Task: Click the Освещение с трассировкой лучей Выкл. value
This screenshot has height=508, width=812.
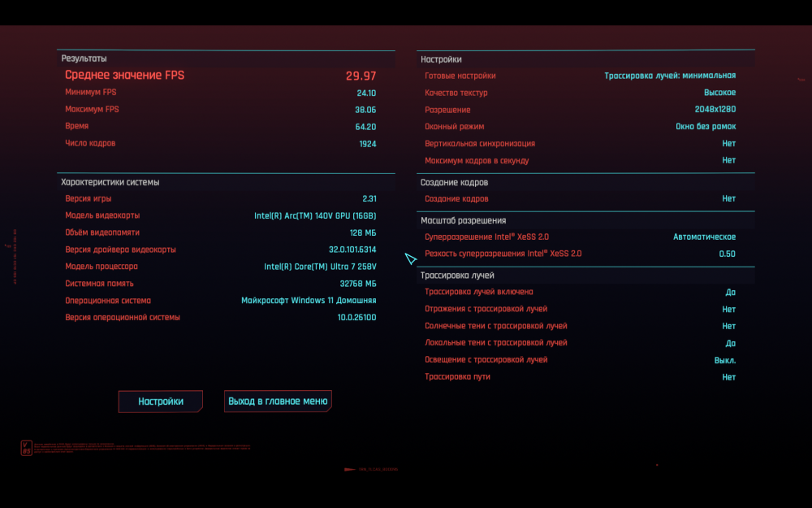Action: pyautogui.click(x=725, y=360)
